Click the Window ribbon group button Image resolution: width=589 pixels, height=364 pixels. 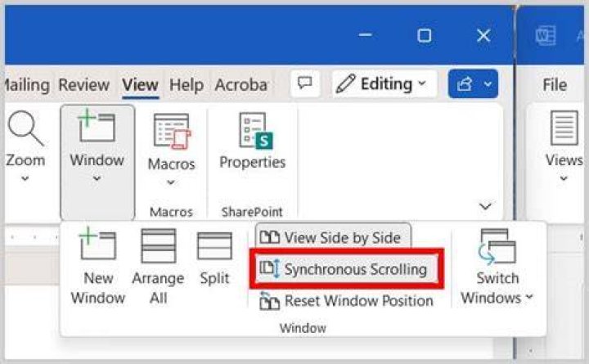[97, 162]
